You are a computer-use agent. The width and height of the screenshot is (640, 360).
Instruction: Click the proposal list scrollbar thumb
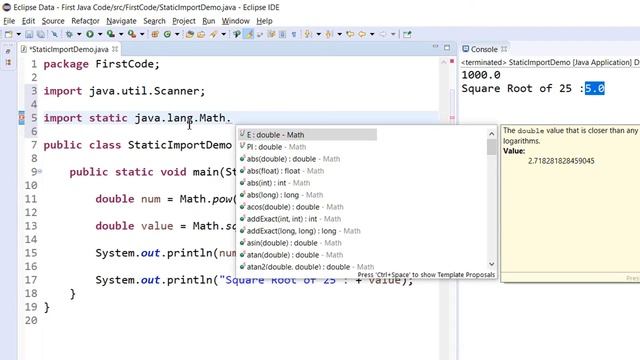coord(491,147)
